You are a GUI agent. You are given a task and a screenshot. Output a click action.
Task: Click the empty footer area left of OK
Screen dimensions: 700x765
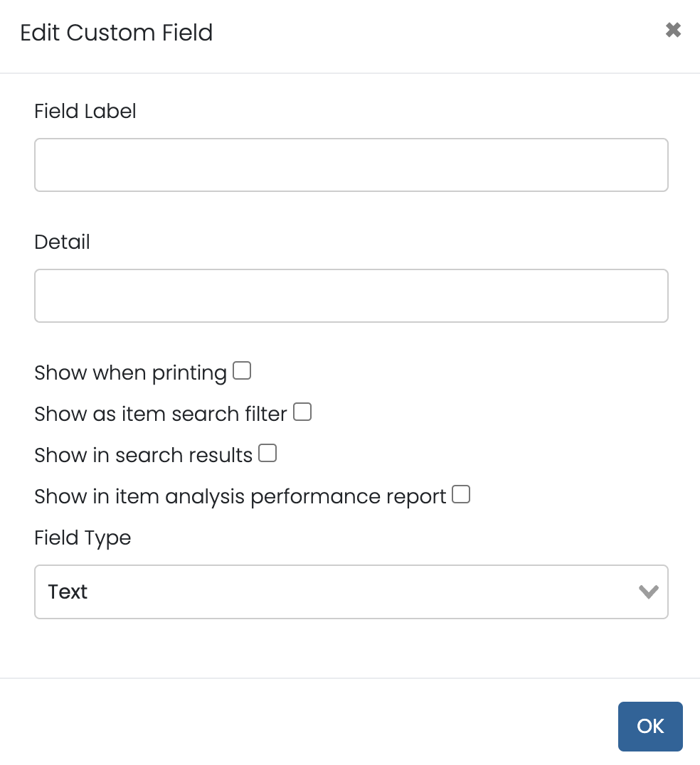click(306, 725)
